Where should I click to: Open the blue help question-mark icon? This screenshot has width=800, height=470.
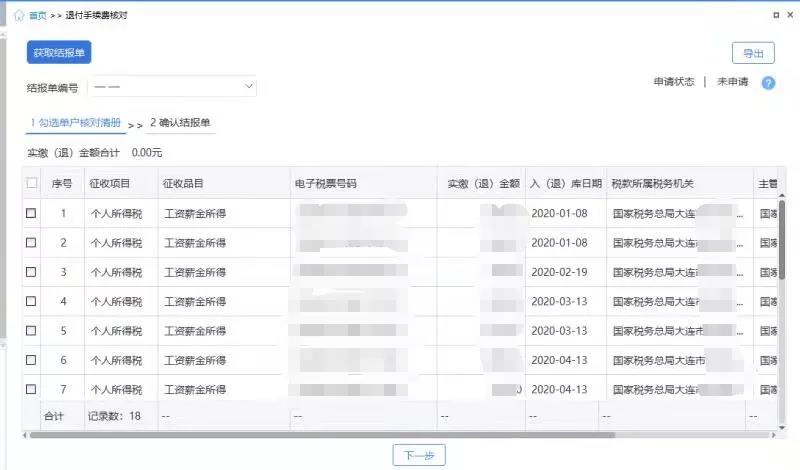point(768,83)
